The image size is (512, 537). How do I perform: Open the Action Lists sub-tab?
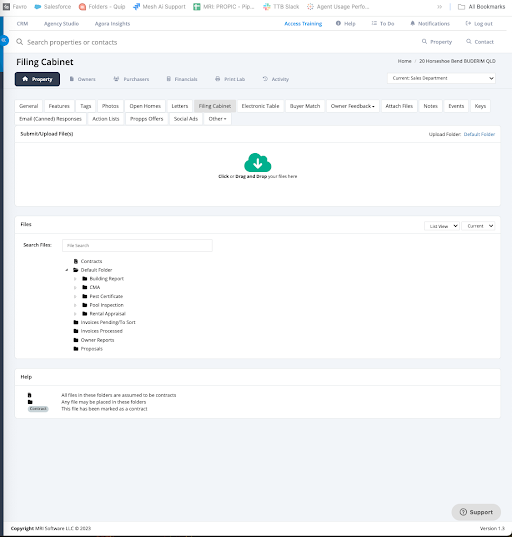click(106, 119)
